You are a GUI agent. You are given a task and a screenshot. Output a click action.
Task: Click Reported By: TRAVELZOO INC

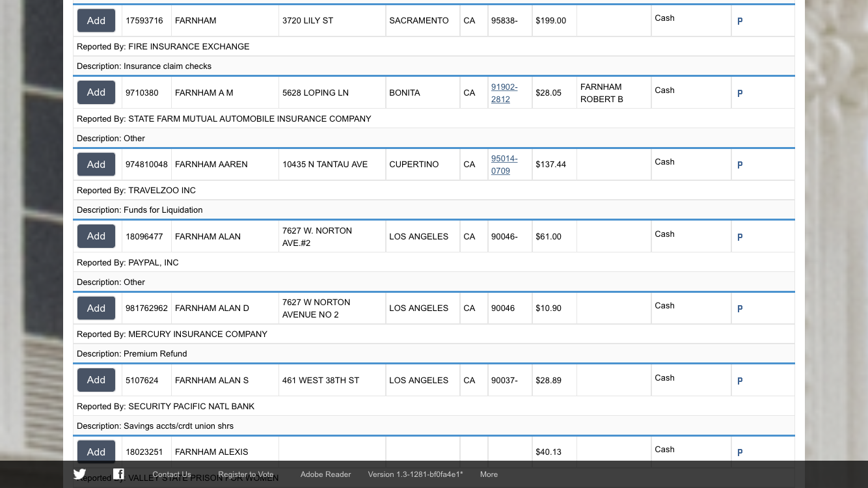136,191
